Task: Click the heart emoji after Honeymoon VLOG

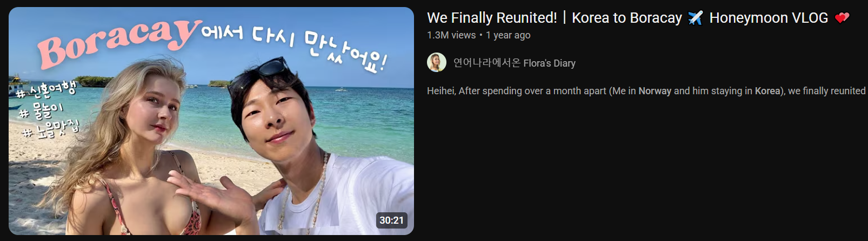Action: click(x=842, y=18)
